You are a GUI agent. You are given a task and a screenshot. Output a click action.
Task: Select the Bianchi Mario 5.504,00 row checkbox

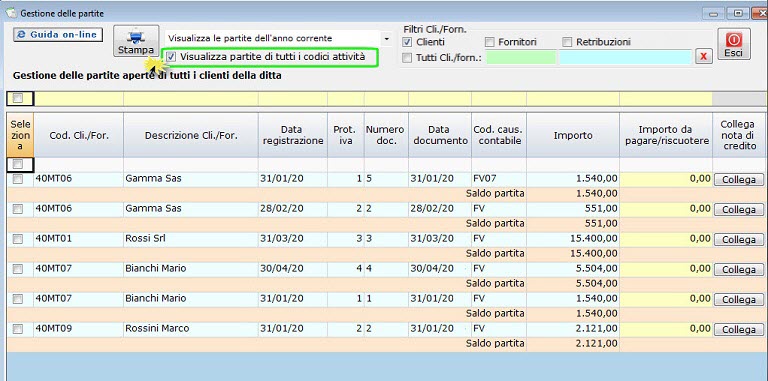click(x=18, y=269)
